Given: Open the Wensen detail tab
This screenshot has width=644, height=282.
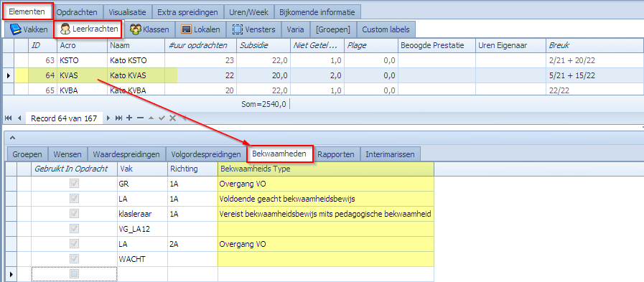Looking at the screenshot, I should tap(67, 154).
